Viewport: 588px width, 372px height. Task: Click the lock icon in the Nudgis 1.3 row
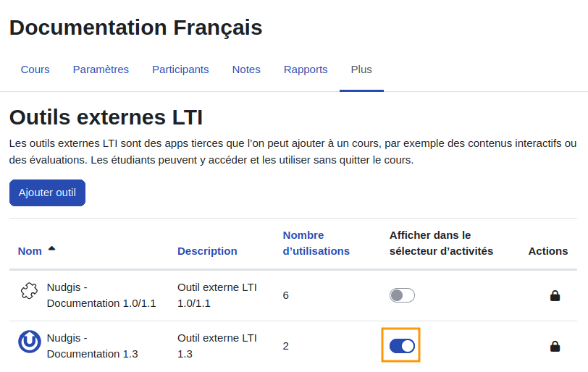pos(555,346)
